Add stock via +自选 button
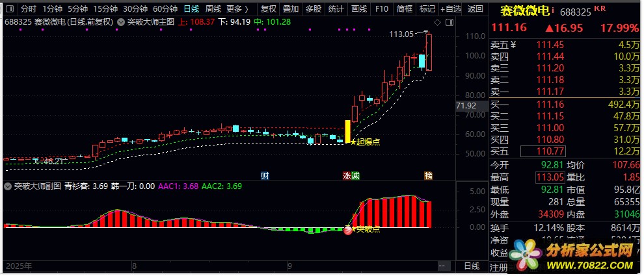 coord(451,8)
